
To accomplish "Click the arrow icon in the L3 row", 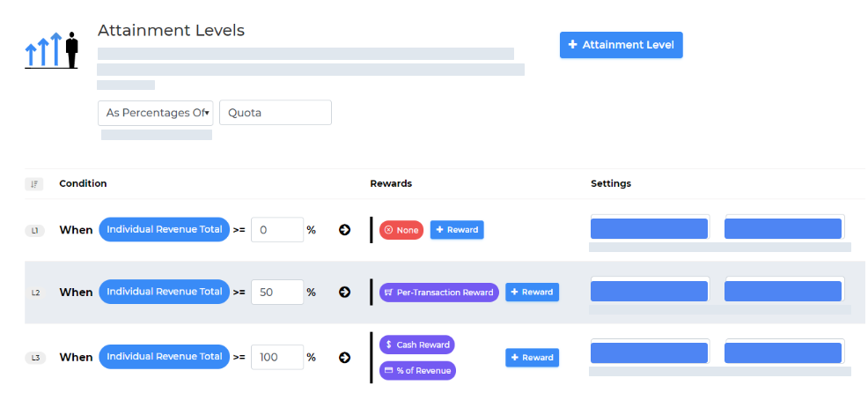I will [345, 358].
